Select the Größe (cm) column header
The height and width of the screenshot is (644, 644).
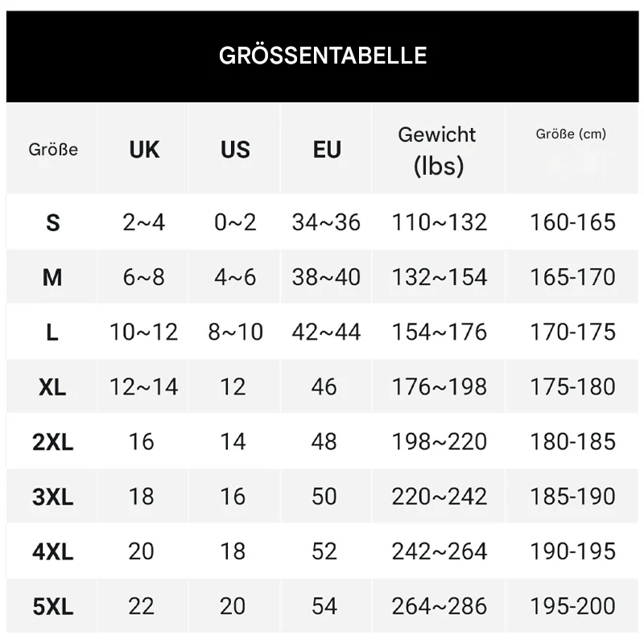coord(572,134)
